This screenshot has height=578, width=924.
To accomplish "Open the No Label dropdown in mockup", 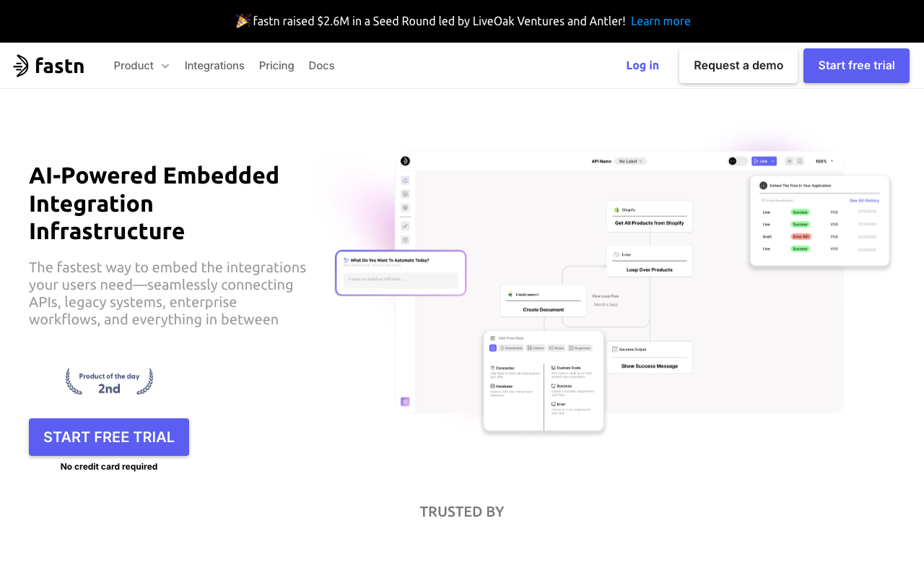I will [x=631, y=161].
